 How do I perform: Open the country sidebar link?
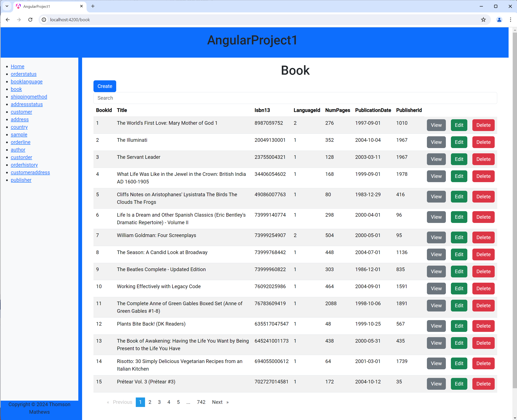pos(19,127)
